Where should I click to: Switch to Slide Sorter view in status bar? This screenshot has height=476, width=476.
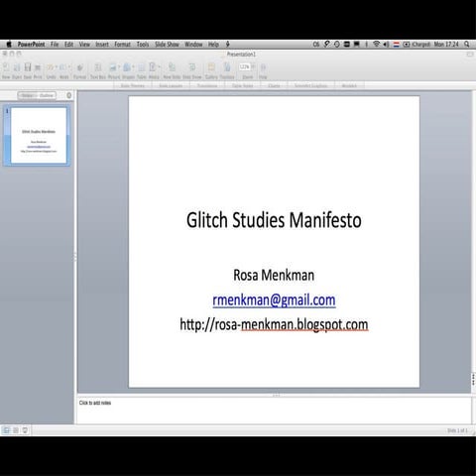point(16,430)
